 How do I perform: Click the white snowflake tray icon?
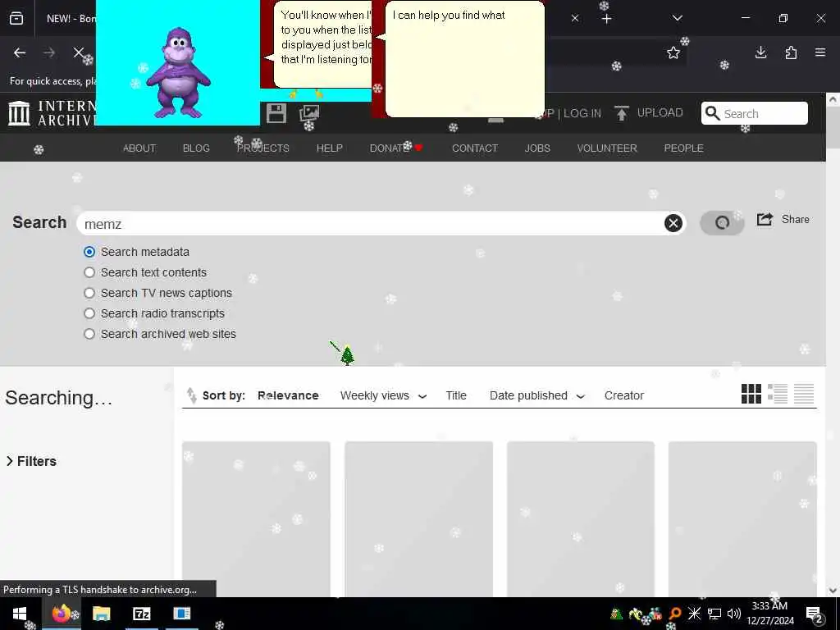pyautogui.click(x=694, y=614)
